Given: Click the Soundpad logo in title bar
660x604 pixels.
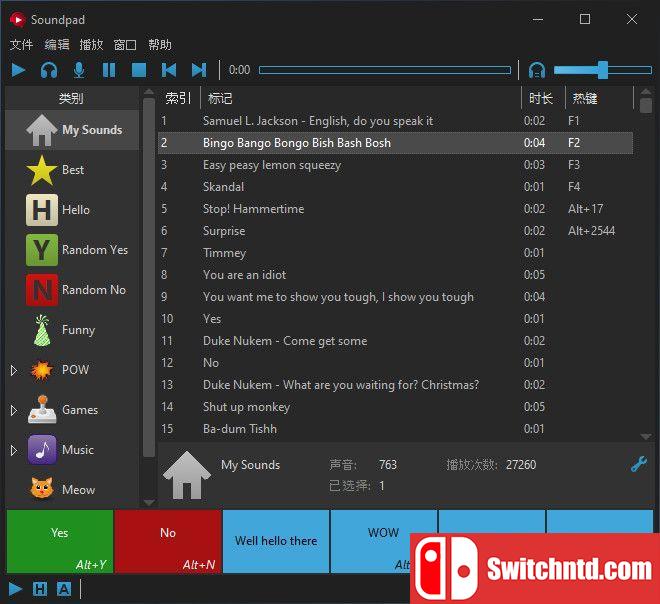Looking at the screenshot, I should coord(17,20).
